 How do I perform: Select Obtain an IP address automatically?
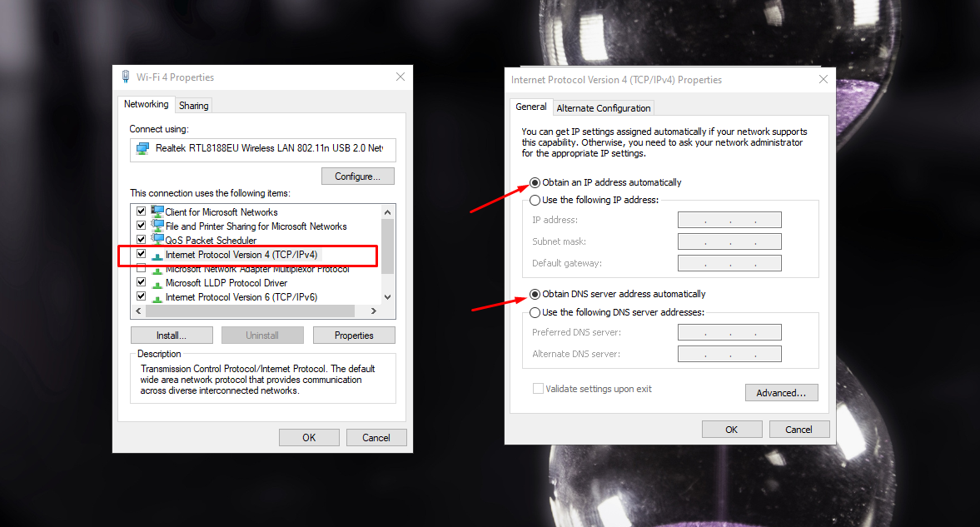(535, 182)
